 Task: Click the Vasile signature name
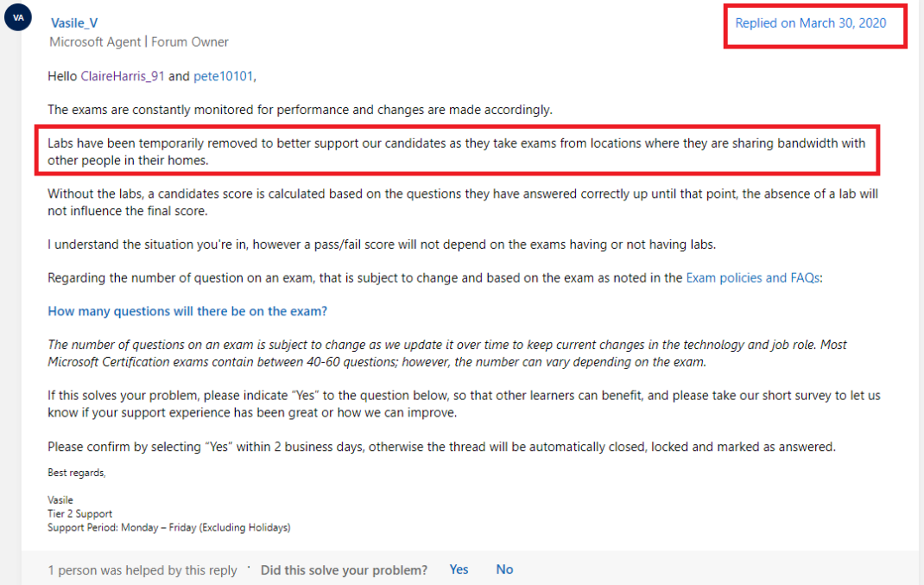[60, 500]
